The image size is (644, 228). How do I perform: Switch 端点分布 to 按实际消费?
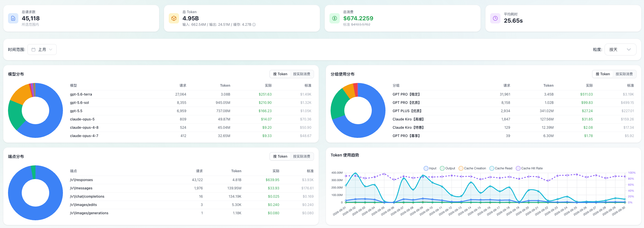click(301, 156)
